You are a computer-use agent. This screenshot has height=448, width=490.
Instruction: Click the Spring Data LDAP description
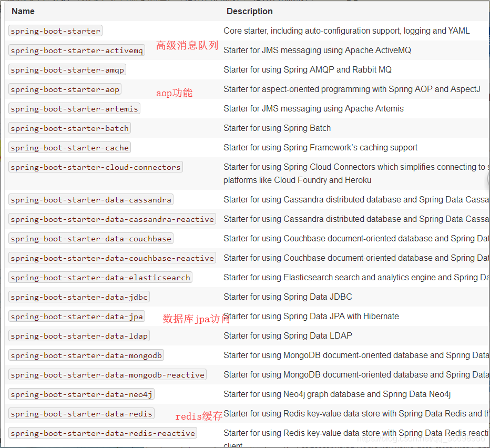[x=288, y=335]
